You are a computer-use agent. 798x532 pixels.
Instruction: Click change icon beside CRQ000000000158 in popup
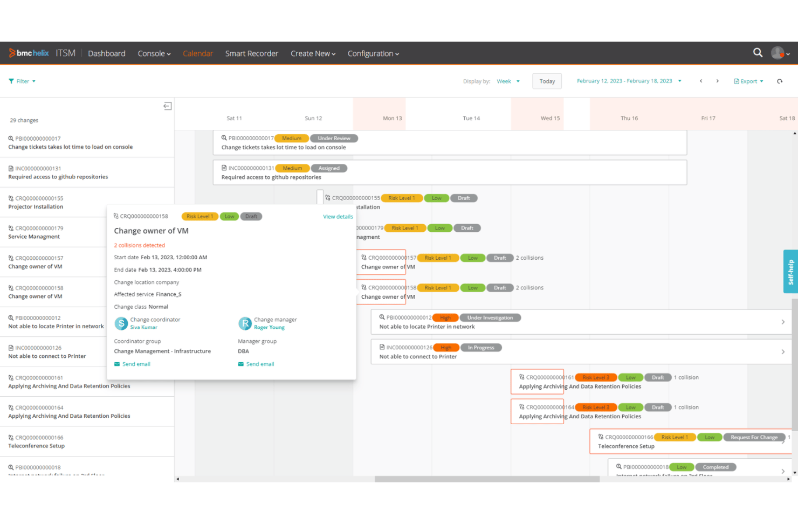pyautogui.click(x=116, y=216)
